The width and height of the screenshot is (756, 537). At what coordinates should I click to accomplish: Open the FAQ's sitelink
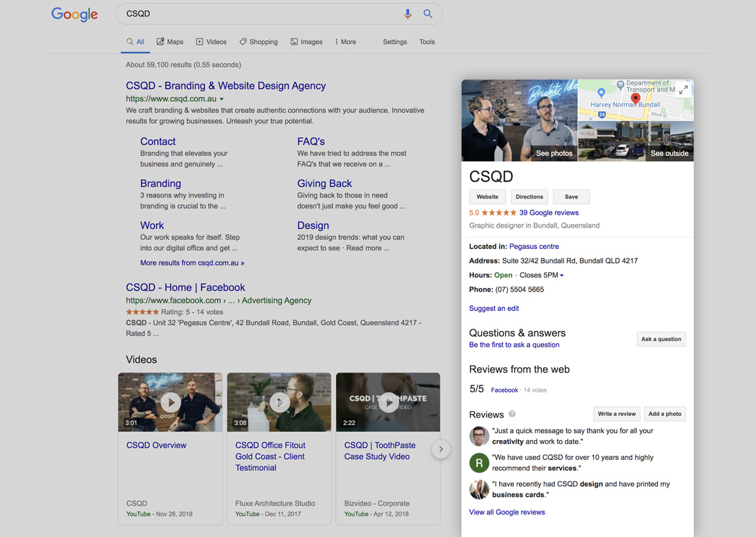(x=311, y=142)
